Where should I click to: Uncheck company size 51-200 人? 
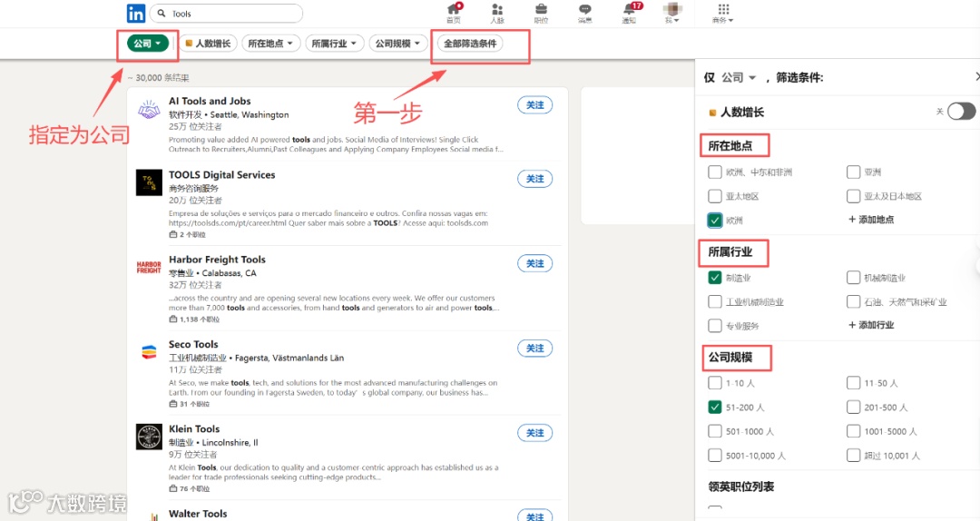(x=715, y=408)
